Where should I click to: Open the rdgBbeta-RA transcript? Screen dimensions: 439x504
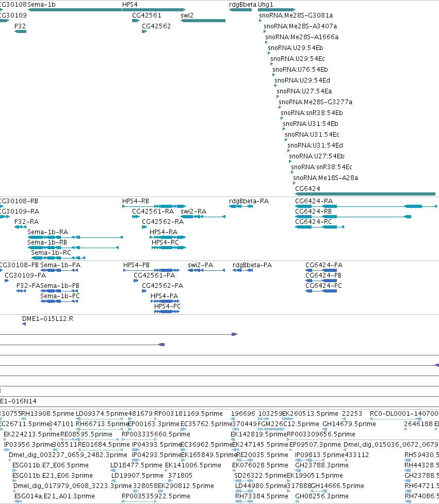(241, 206)
